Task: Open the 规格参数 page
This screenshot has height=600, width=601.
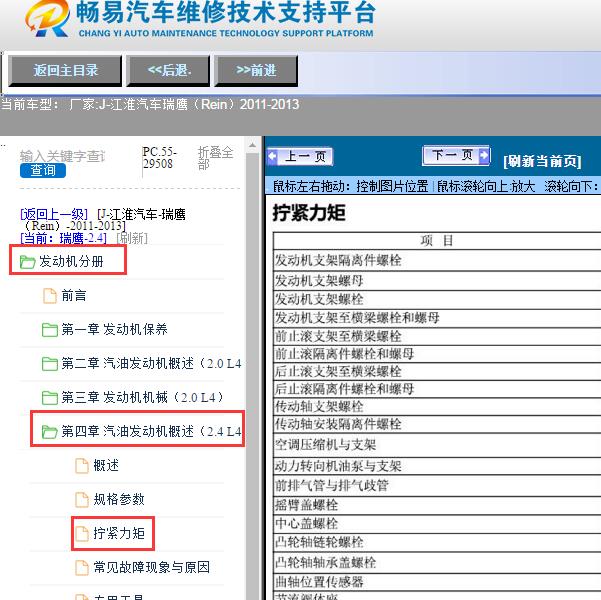Action: click(119, 499)
